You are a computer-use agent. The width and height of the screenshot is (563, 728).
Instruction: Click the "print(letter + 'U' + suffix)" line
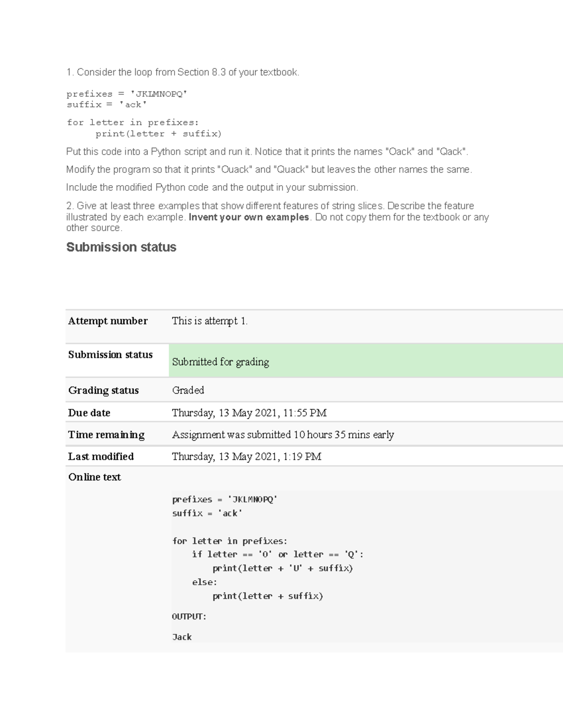pyautogui.click(x=282, y=568)
